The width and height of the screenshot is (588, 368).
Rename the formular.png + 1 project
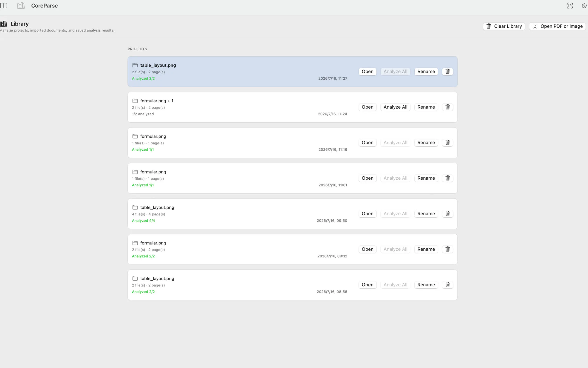coord(426,107)
